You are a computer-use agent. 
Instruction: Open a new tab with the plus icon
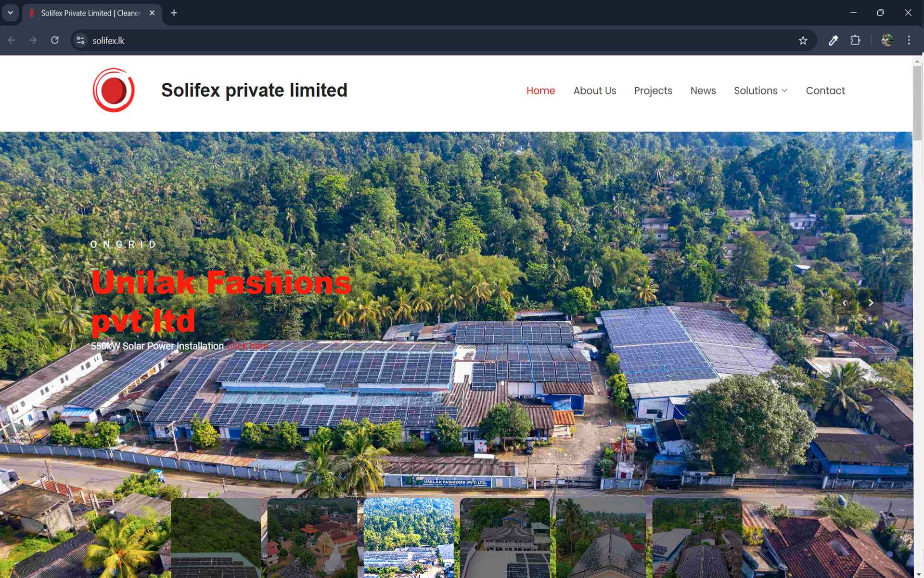point(174,13)
